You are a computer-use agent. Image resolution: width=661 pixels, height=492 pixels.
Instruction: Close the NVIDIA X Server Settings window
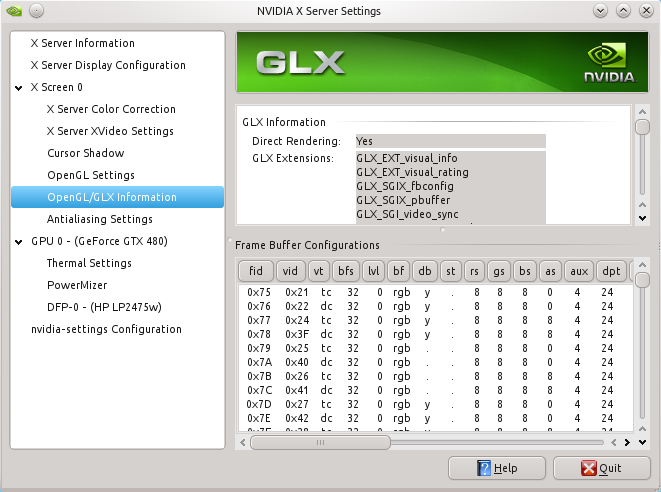[646, 11]
